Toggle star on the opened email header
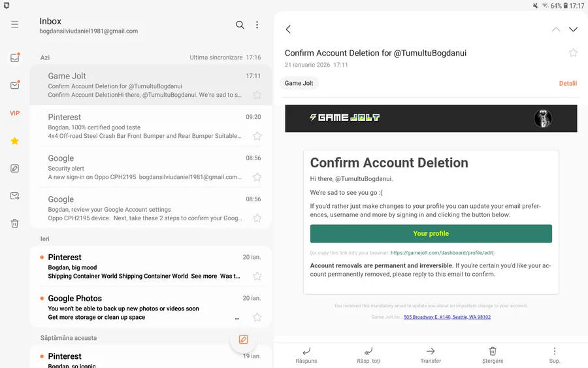The image size is (588, 368). 573,53
